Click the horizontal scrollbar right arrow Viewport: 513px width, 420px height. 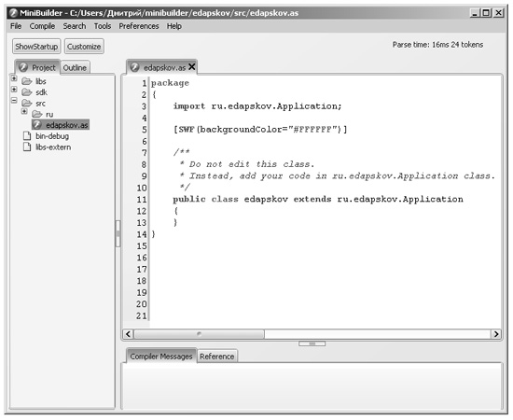click(x=496, y=334)
